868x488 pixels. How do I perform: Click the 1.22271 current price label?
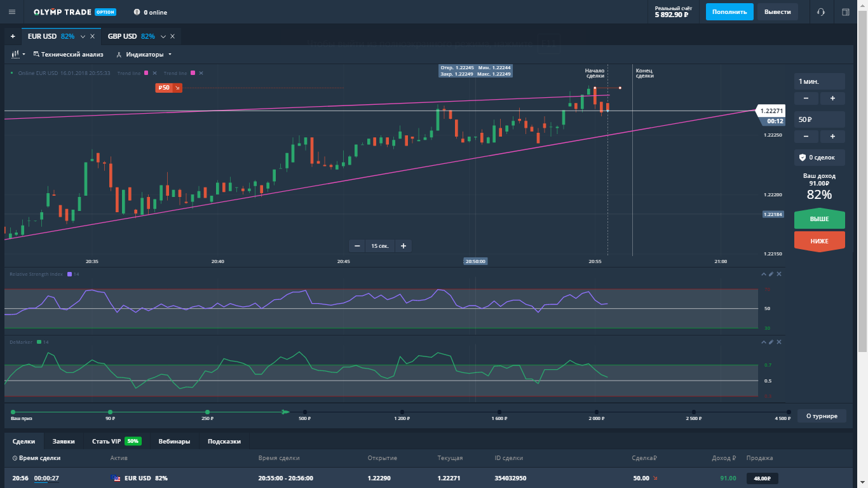771,111
